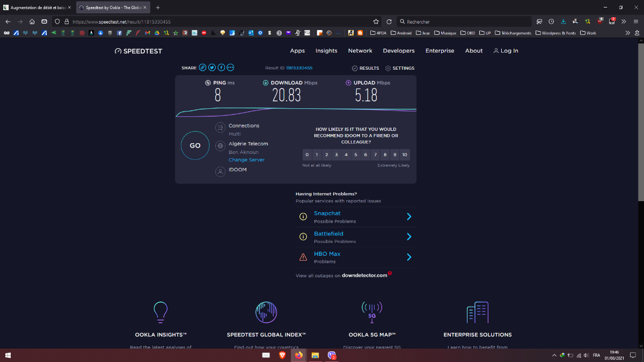This screenshot has width=644, height=362.
Task: Open the Network menu
Action: [360, 51]
